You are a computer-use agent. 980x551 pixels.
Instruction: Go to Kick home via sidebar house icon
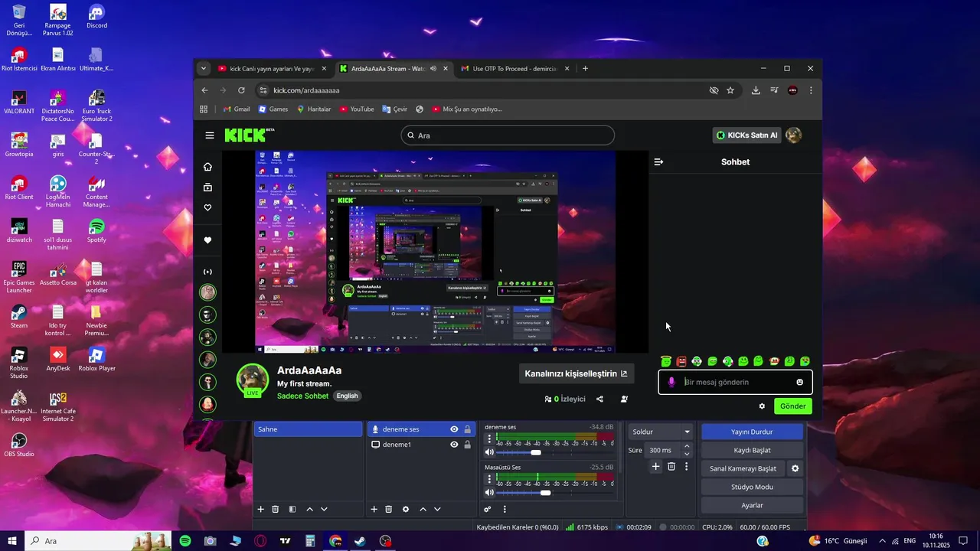207,167
